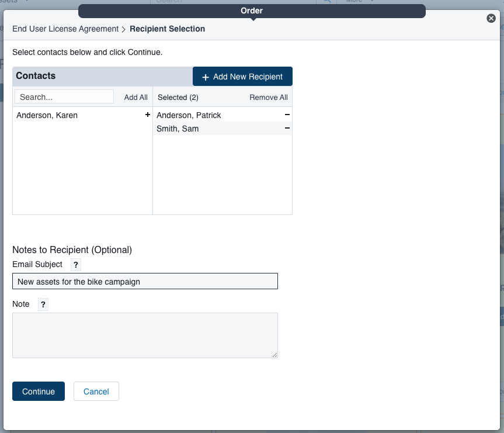Add Karen Anderson with plus icon
This screenshot has height=433, width=504.
[148, 115]
